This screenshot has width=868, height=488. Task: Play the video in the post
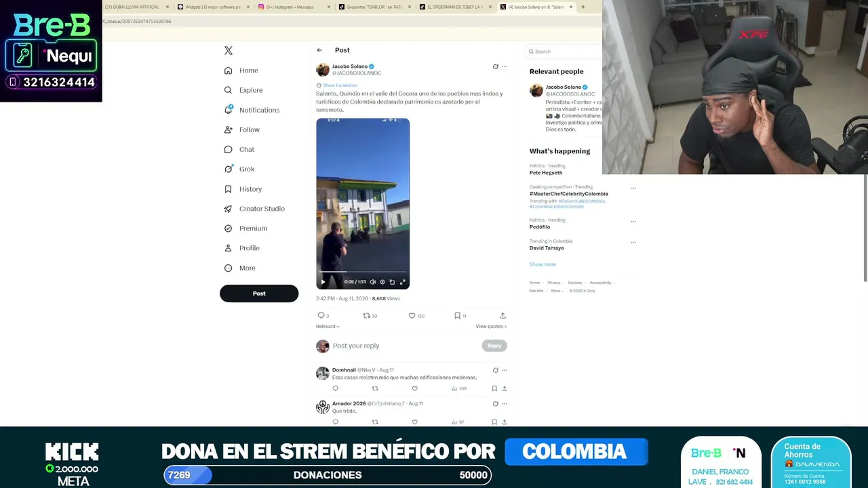(323, 282)
